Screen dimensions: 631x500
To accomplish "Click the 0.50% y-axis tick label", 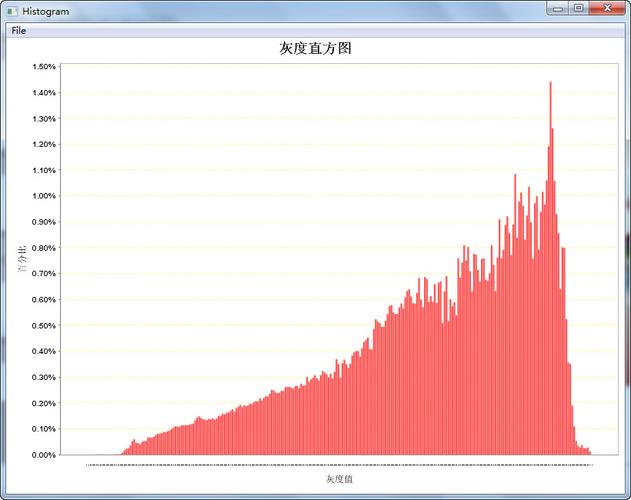I will coord(44,326).
